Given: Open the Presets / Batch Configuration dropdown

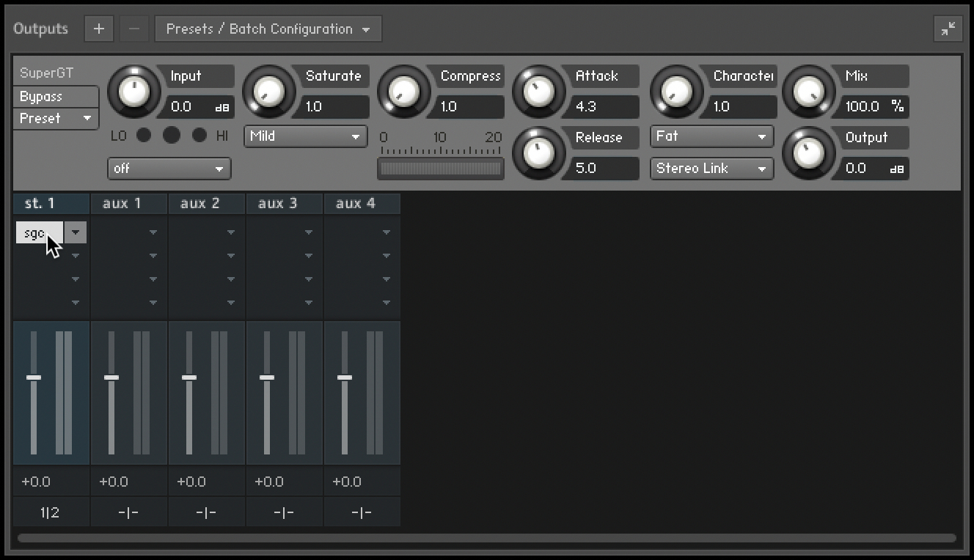Looking at the screenshot, I should tap(268, 29).
